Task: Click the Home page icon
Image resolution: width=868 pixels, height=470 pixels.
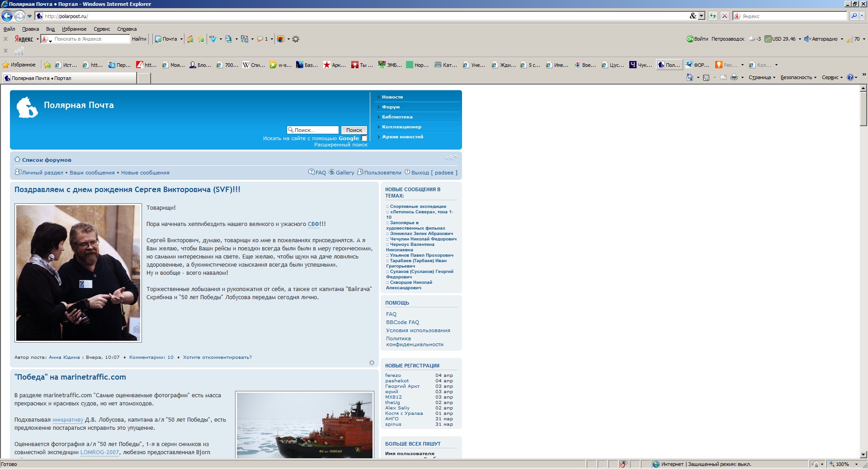Action: click(x=690, y=78)
